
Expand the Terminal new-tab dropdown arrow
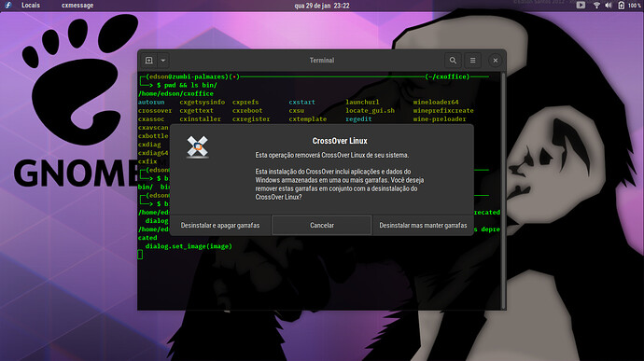[x=163, y=61]
